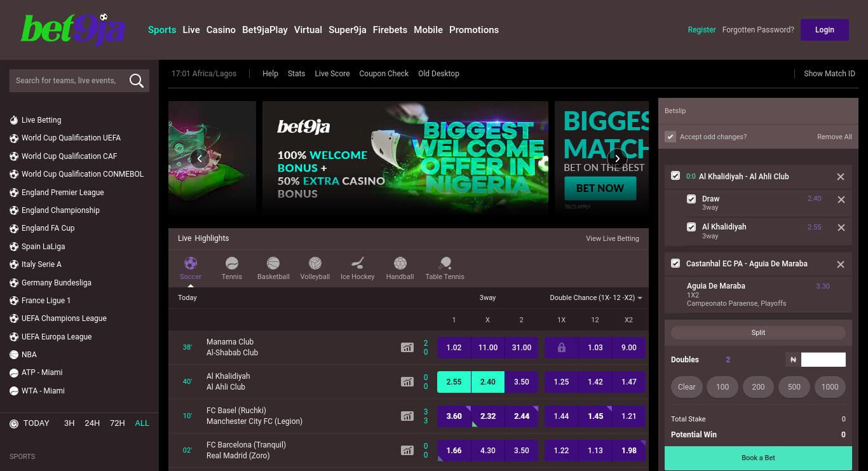Remove the Draw selection from betslip

841,200
